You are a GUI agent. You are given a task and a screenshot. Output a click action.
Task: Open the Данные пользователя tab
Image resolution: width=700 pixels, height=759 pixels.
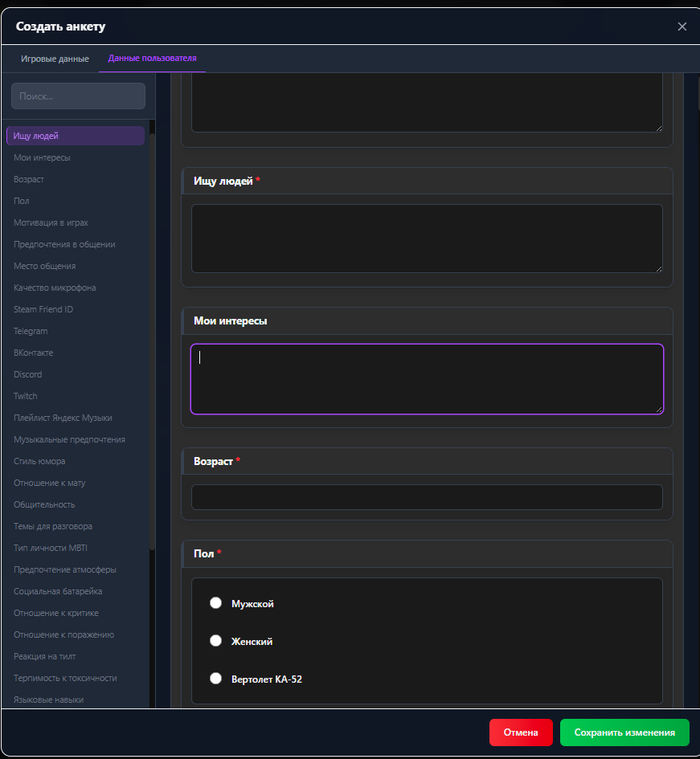pyautogui.click(x=152, y=59)
